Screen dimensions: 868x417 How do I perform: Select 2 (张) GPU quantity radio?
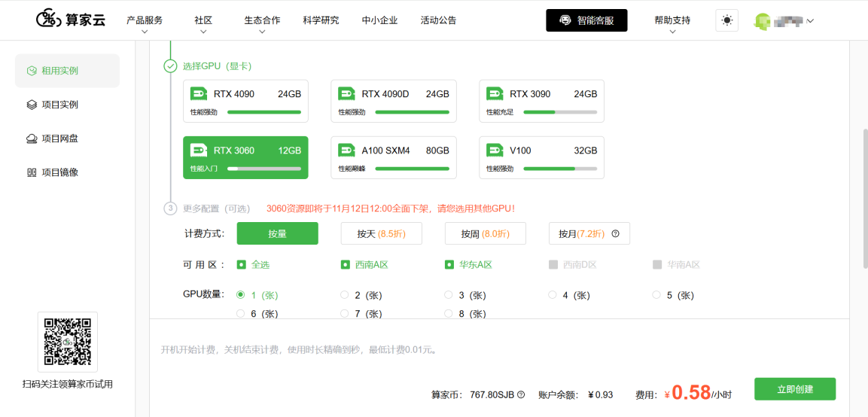point(344,294)
